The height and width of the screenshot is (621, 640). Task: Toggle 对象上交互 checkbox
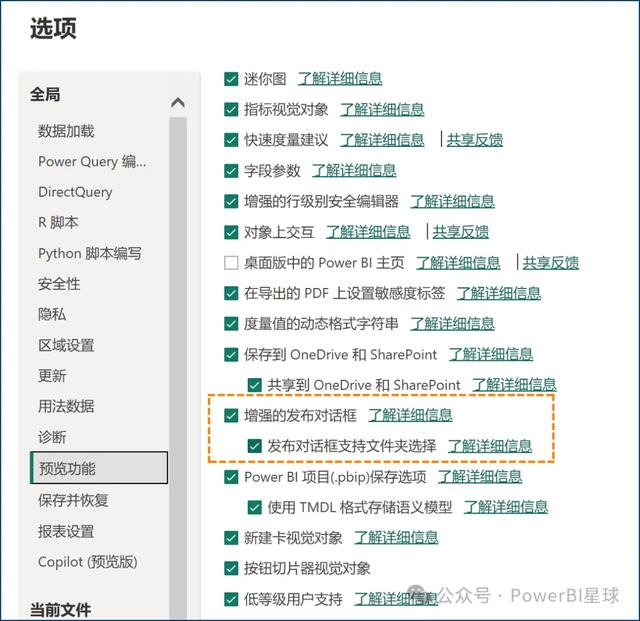pyautogui.click(x=231, y=232)
